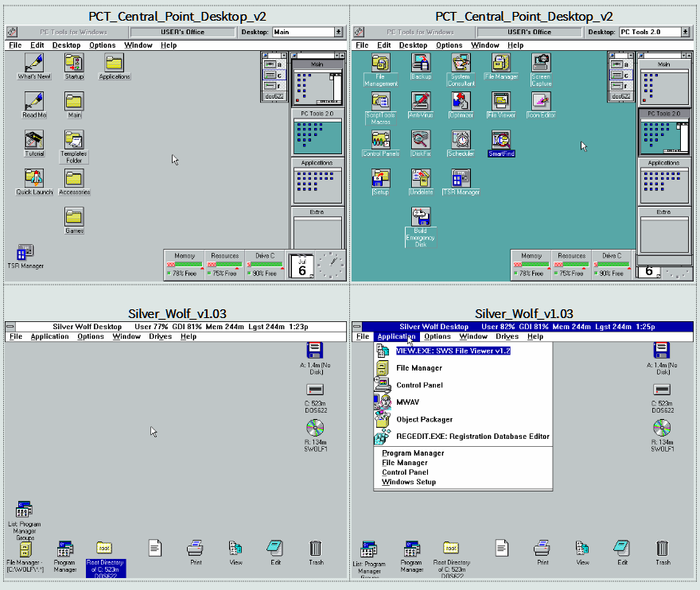Select Object Packager in the Application menu
The height and width of the screenshot is (590, 700).
463,420
